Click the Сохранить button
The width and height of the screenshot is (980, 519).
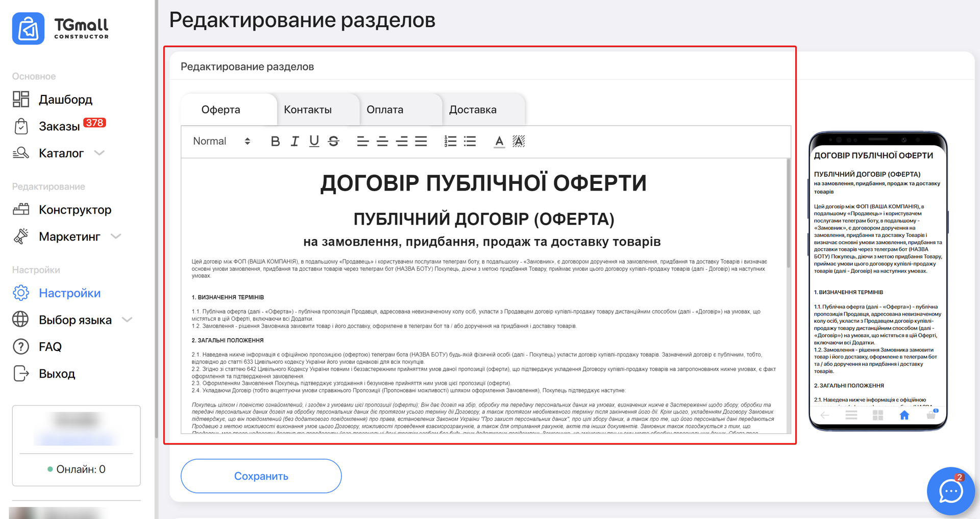pos(261,476)
